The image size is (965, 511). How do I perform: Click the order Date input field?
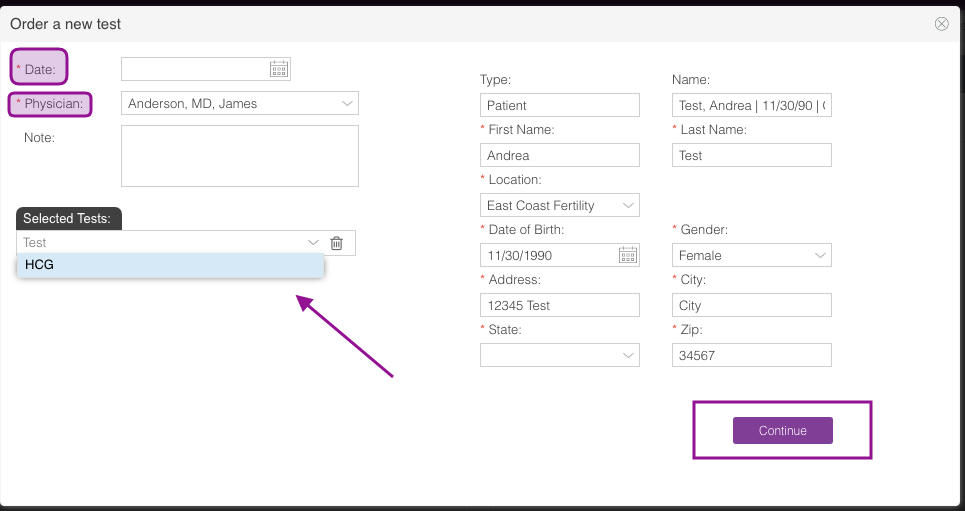195,69
